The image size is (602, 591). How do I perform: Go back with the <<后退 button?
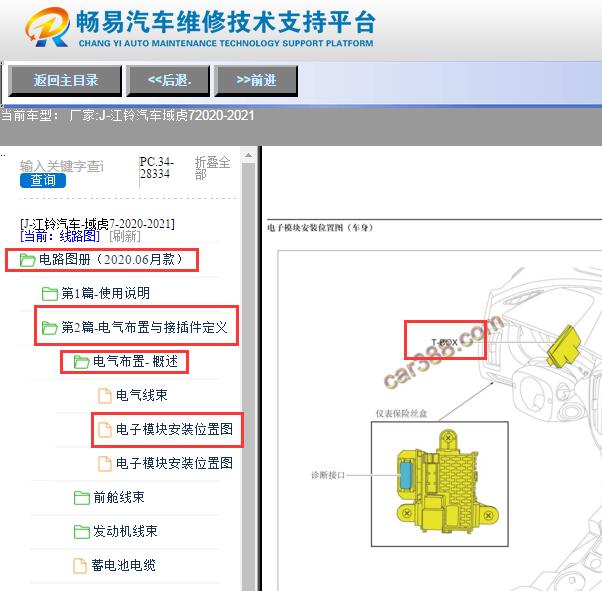point(168,81)
